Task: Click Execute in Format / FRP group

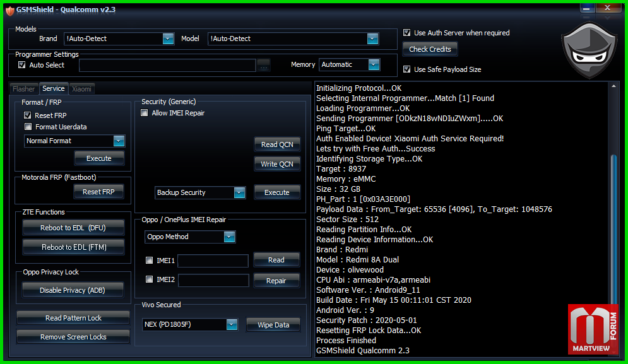Action: click(x=99, y=158)
